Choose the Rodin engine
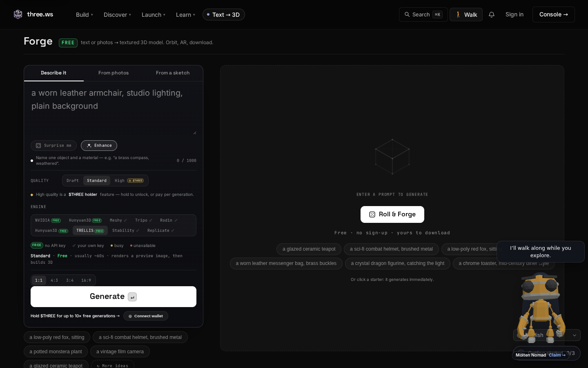588x368 pixels. (x=169, y=220)
